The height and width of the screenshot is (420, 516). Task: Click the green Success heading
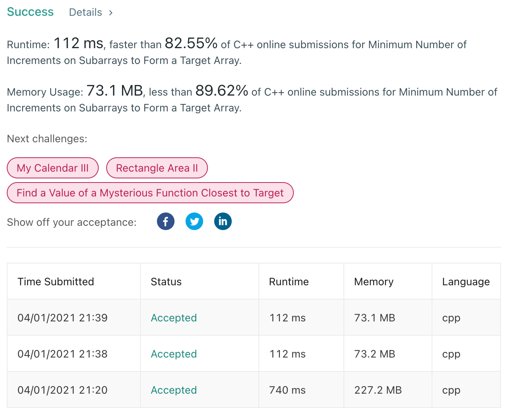[30, 12]
